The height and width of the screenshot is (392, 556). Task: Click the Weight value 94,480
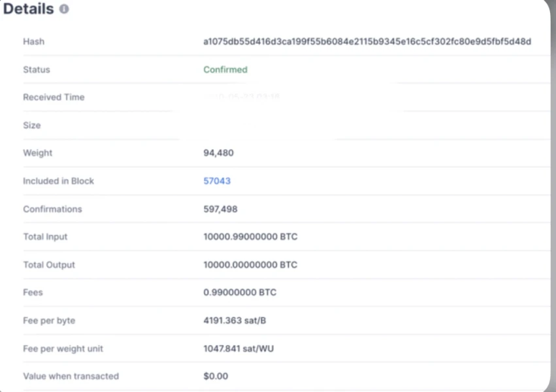(218, 153)
